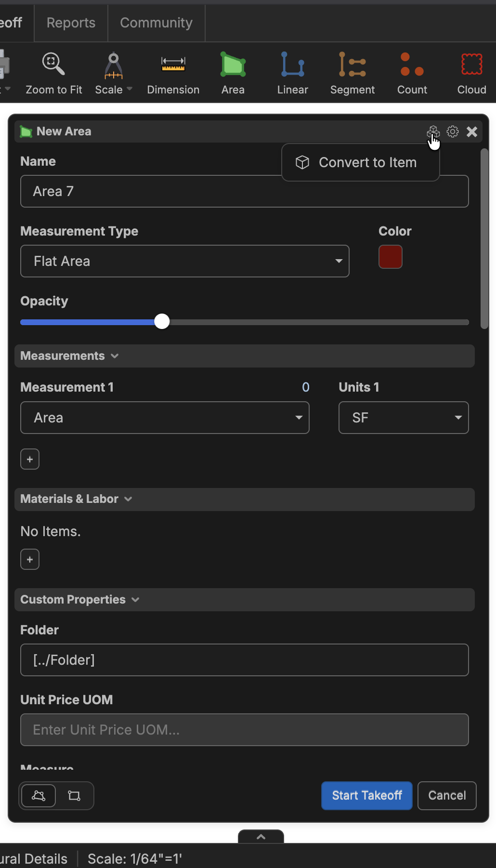496x868 pixels.
Task: Choose Convert to Item from the menu
Action: pyautogui.click(x=360, y=163)
